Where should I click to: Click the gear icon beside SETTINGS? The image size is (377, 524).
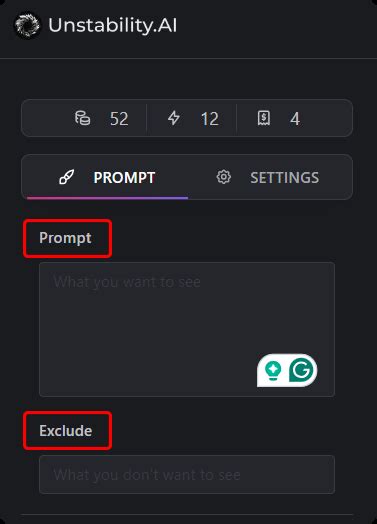224,177
